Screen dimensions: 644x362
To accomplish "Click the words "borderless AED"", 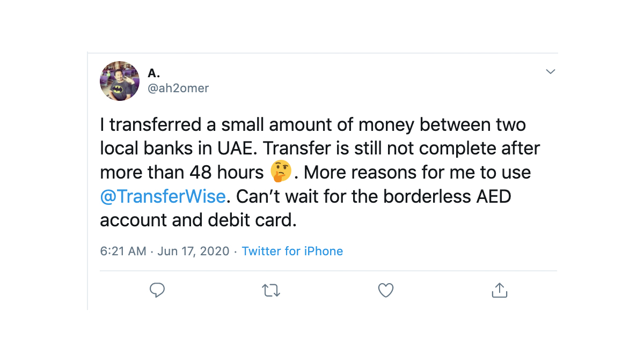I will tap(447, 196).
